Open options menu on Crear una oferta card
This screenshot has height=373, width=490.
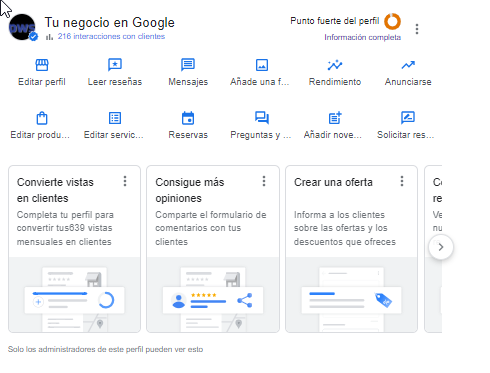[402, 181]
